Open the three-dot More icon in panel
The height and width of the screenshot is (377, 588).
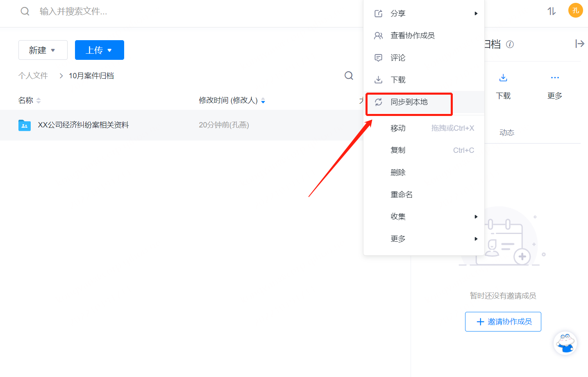555,78
